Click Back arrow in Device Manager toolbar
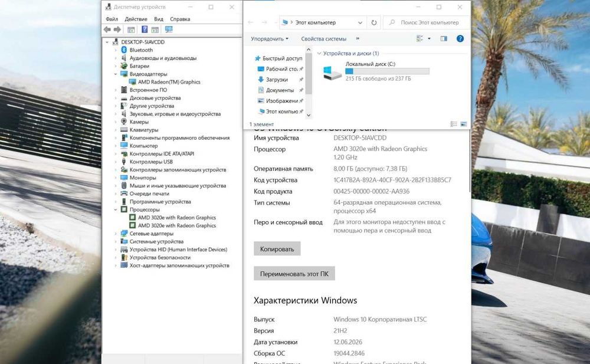Viewport: 590px width, 364px height. (x=107, y=29)
